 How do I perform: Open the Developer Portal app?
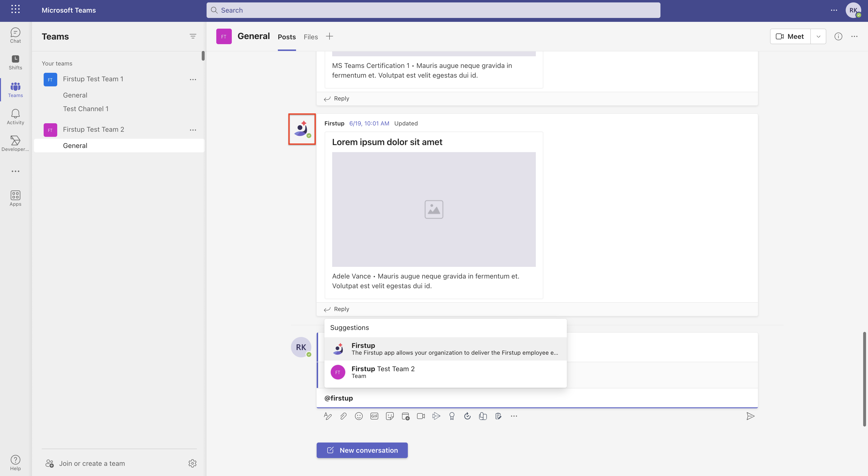point(16,144)
